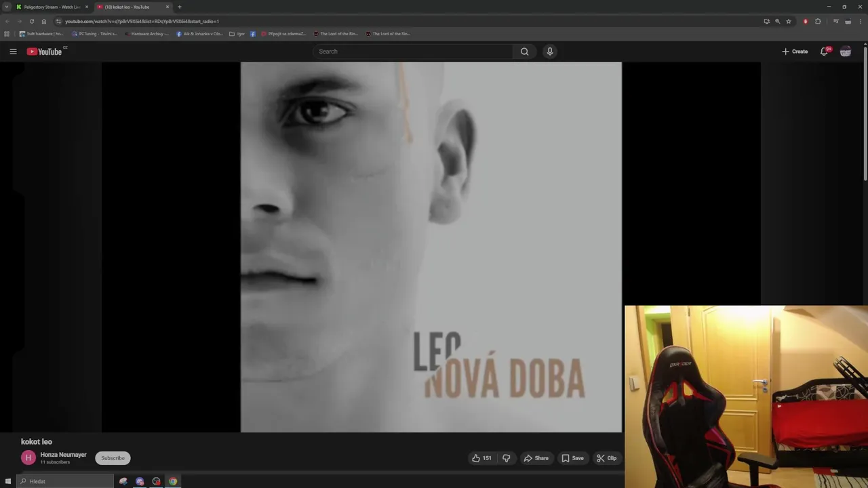Share the video

[x=536, y=458]
